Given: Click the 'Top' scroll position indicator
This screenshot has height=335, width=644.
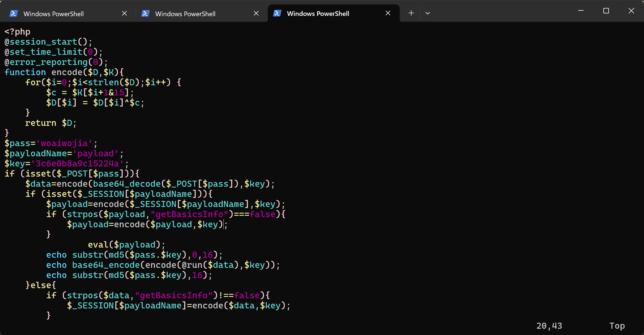Looking at the screenshot, I should click(x=617, y=325).
